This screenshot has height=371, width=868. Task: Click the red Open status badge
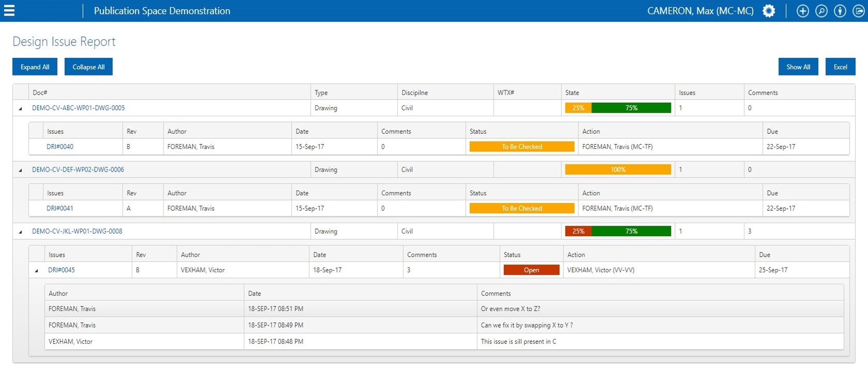pyautogui.click(x=531, y=270)
